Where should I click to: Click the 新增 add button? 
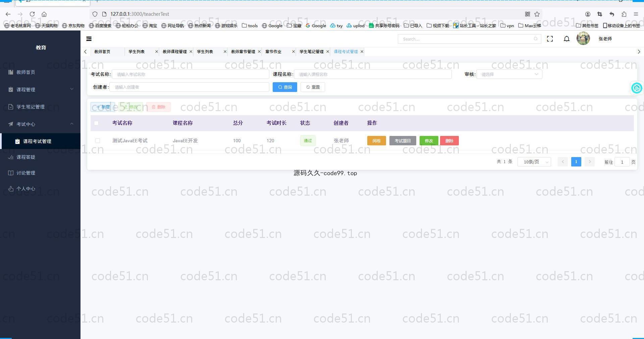point(103,107)
